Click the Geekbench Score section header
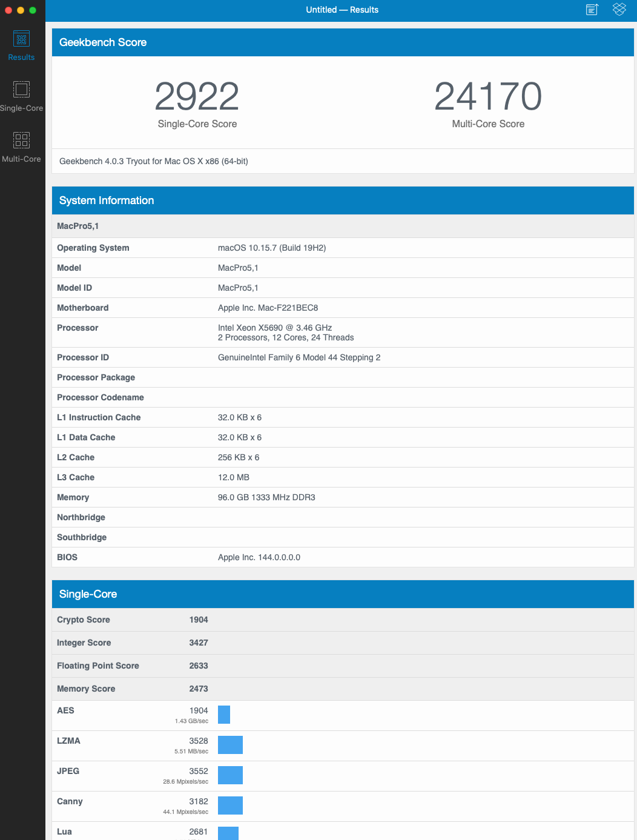 (343, 42)
